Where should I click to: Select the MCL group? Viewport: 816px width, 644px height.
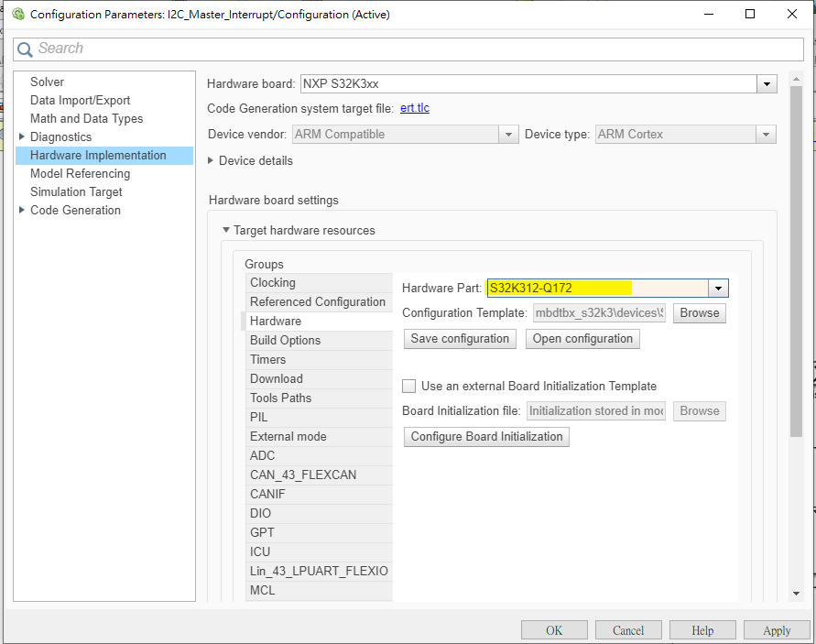pos(319,591)
